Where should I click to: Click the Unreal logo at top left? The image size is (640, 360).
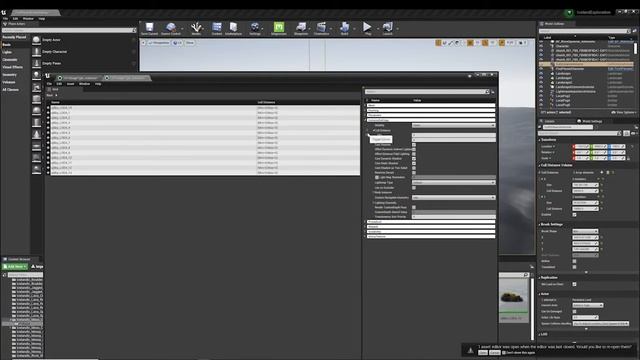coord(4,12)
